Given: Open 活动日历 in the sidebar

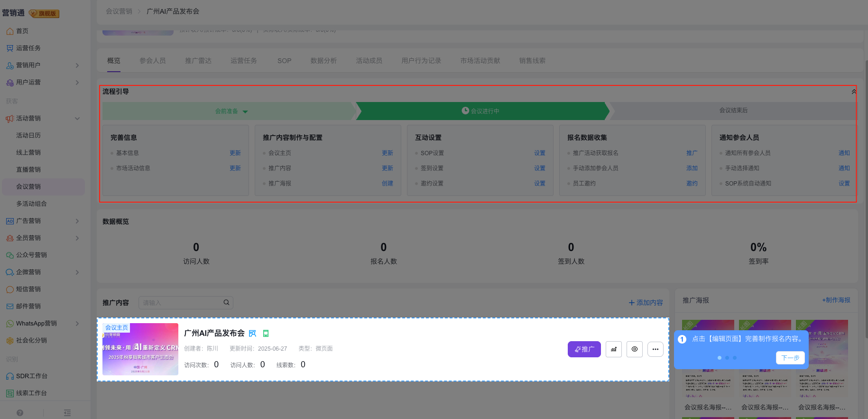Looking at the screenshot, I should pos(28,136).
